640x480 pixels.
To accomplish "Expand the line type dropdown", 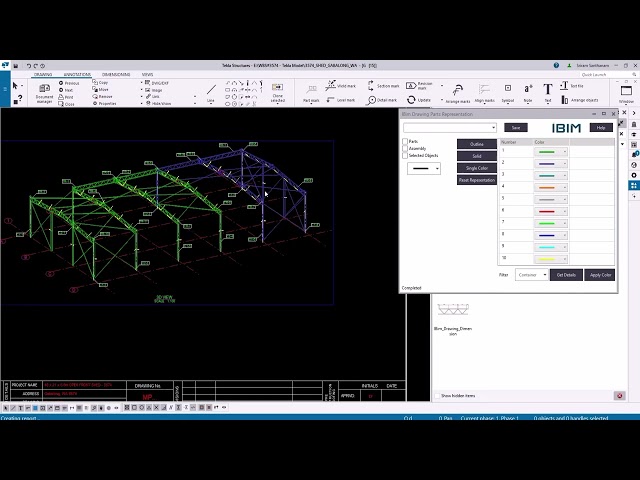I will pos(424,168).
